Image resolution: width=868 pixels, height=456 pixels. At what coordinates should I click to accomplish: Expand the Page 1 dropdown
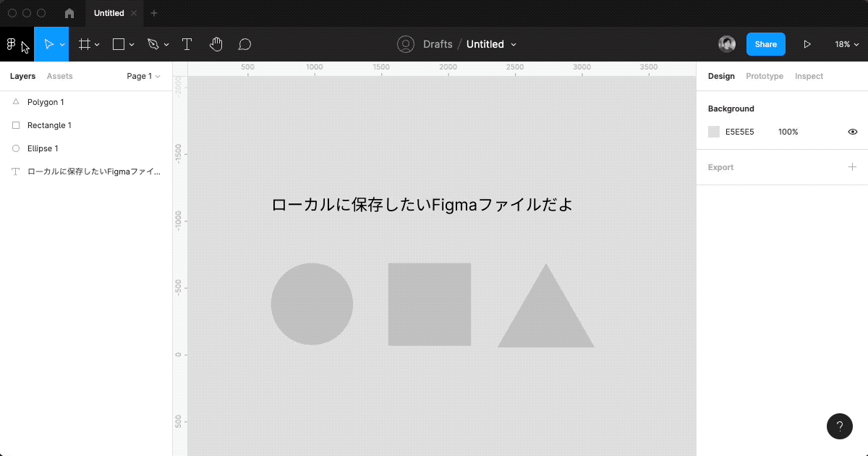143,76
